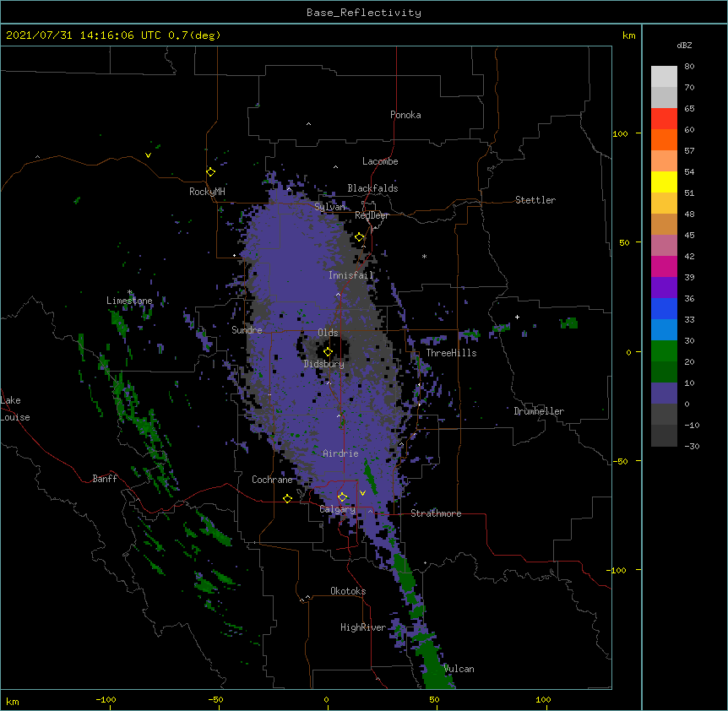Click the Didsbury town label
The height and width of the screenshot is (711, 728).
(x=324, y=364)
